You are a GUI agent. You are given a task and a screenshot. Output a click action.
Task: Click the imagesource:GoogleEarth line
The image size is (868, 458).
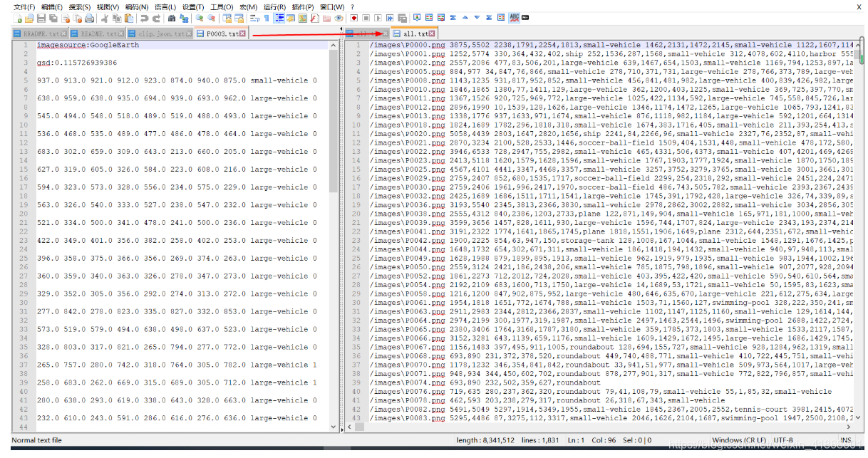88,45
